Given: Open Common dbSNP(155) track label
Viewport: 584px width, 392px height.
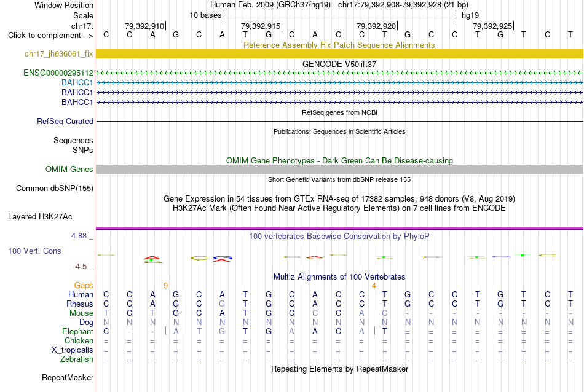Looking at the screenshot, I should pyautogui.click(x=55, y=189).
